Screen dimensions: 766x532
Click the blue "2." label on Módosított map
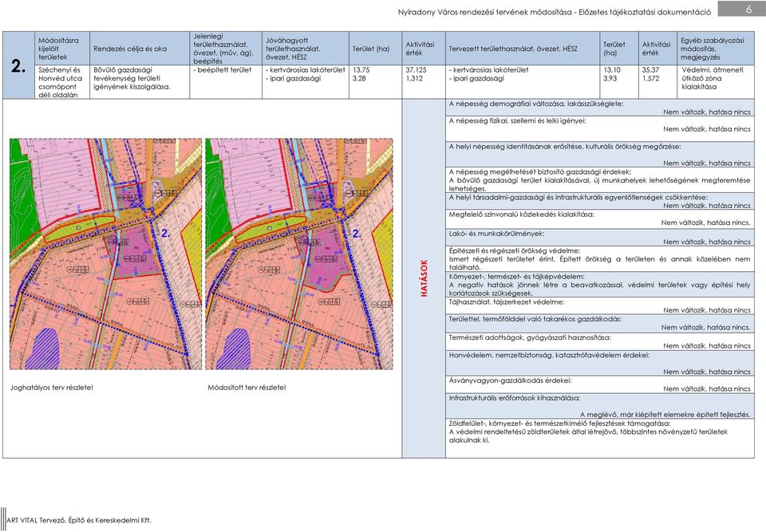[357, 234]
